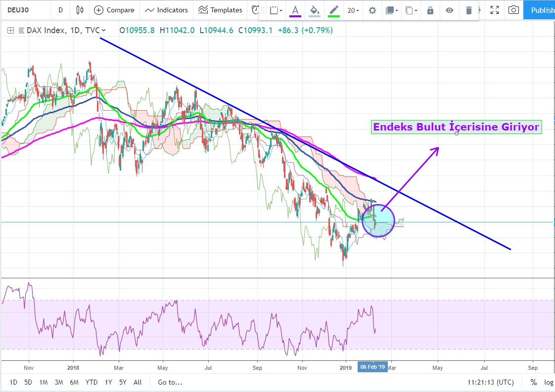Hide the selected drawing with eye icon

tap(449, 10)
